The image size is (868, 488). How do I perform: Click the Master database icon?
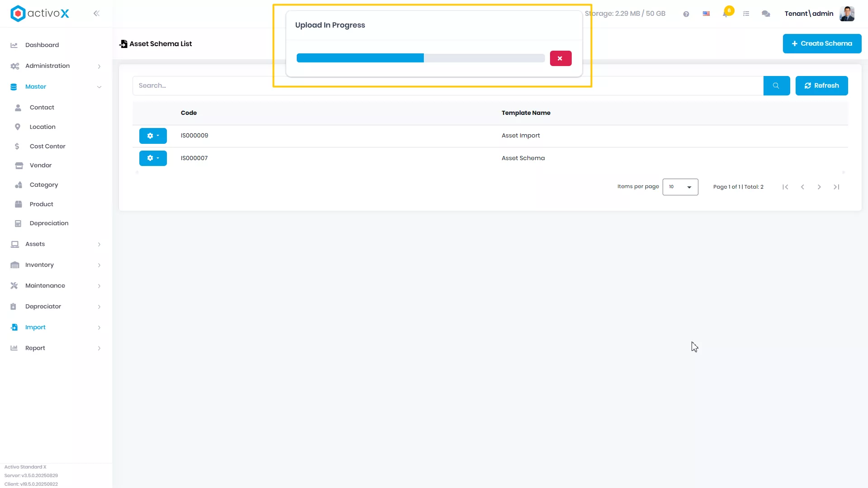click(14, 87)
